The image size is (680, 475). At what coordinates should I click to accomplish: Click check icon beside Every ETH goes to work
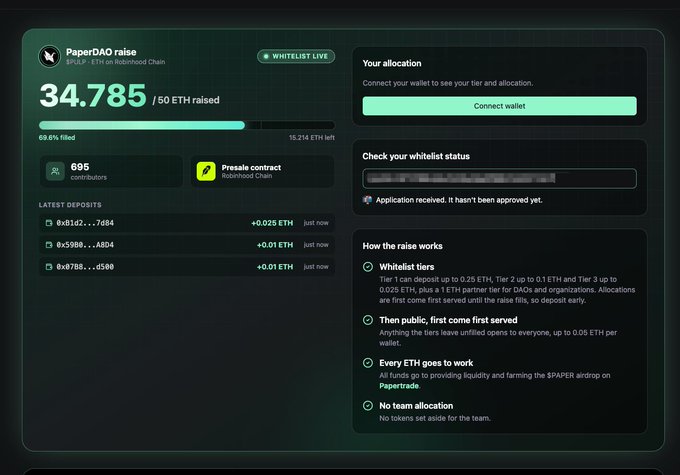[x=368, y=363]
